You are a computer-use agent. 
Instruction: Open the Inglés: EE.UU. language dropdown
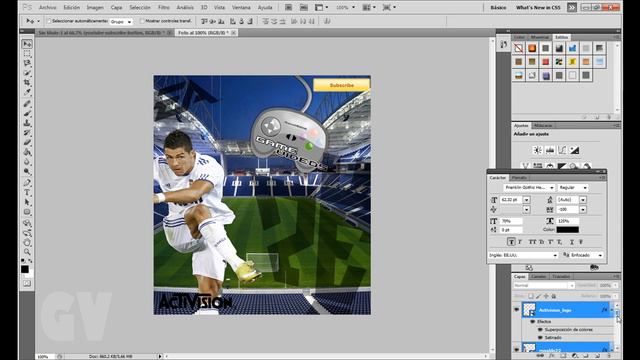[x=523, y=255]
